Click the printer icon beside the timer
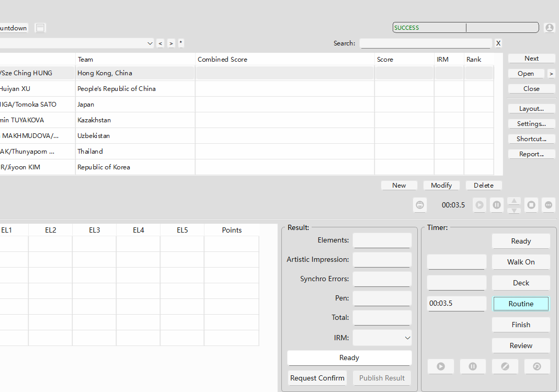 coord(420,205)
